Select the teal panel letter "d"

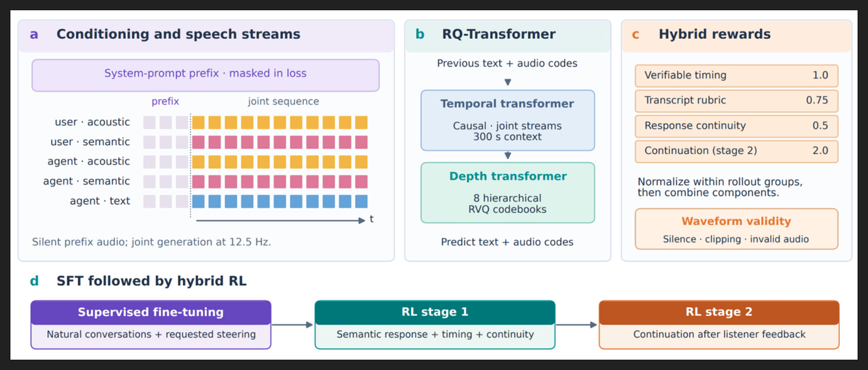pyautogui.click(x=34, y=281)
